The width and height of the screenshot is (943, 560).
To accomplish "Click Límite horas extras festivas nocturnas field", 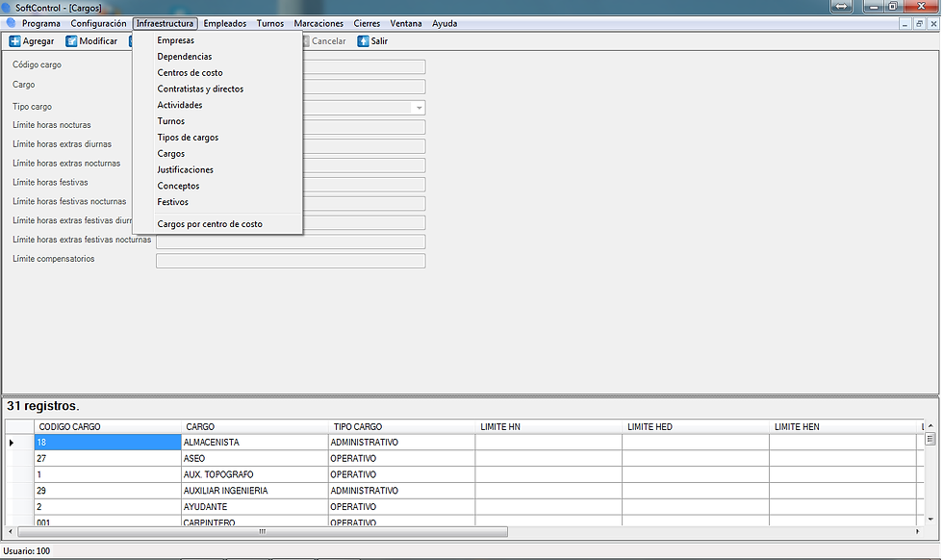I will pos(291,242).
